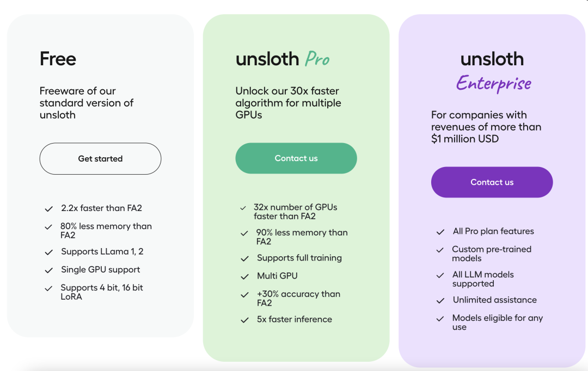Click checkmark next to Supports full training
Image resolution: width=588 pixels, height=371 pixels.
(244, 258)
